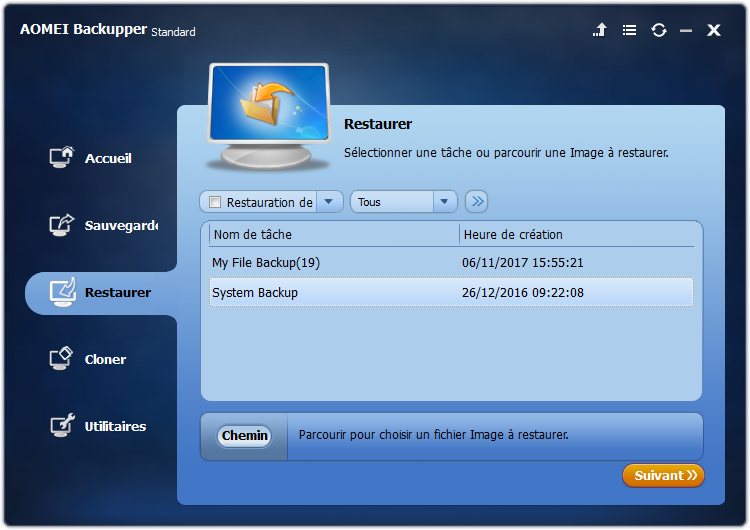The image size is (750, 530).
Task: Open the menu list icon in title bar
Action: tap(629, 30)
